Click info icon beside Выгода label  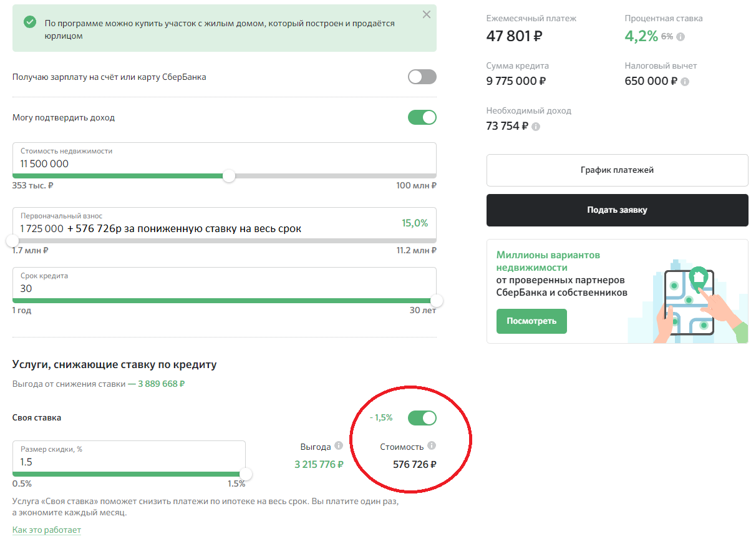point(339,445)
